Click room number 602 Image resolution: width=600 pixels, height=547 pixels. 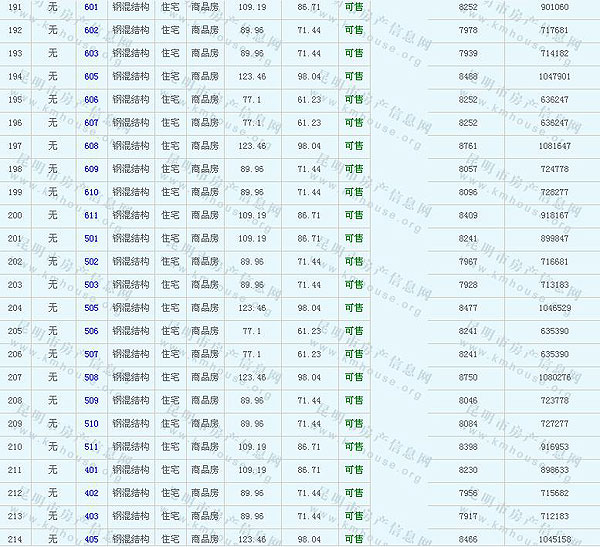pos(91,30)
